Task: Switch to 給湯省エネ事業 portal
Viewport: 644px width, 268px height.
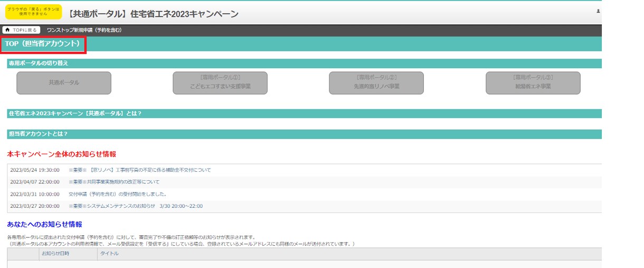Action: (x=533, y=83)
